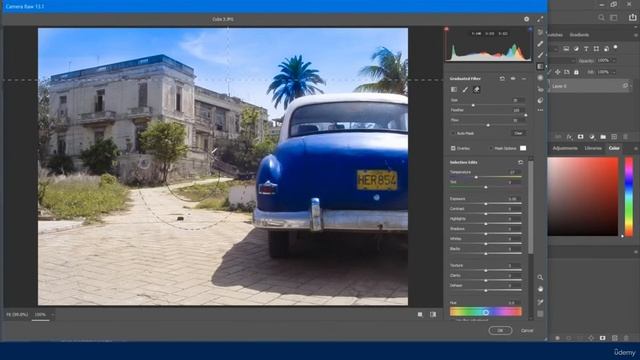Toggle shadow clipping warning on histogram

coord(447,29)
